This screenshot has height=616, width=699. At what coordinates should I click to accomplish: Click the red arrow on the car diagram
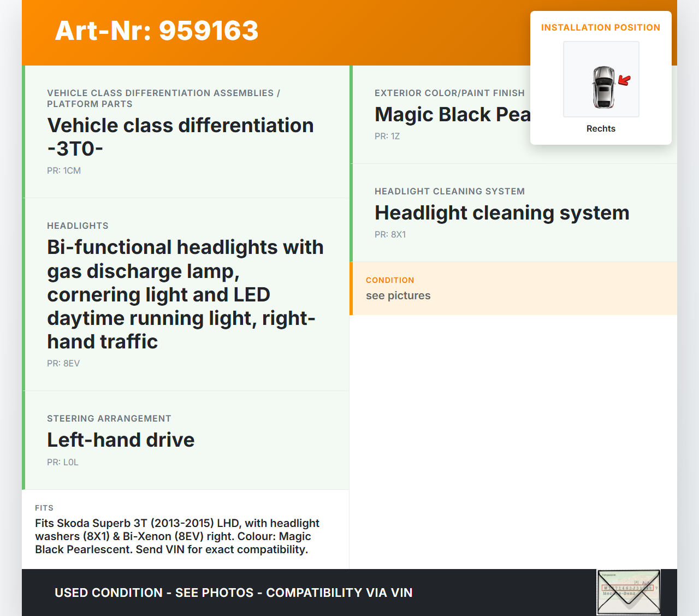click(x=624, y=81)
